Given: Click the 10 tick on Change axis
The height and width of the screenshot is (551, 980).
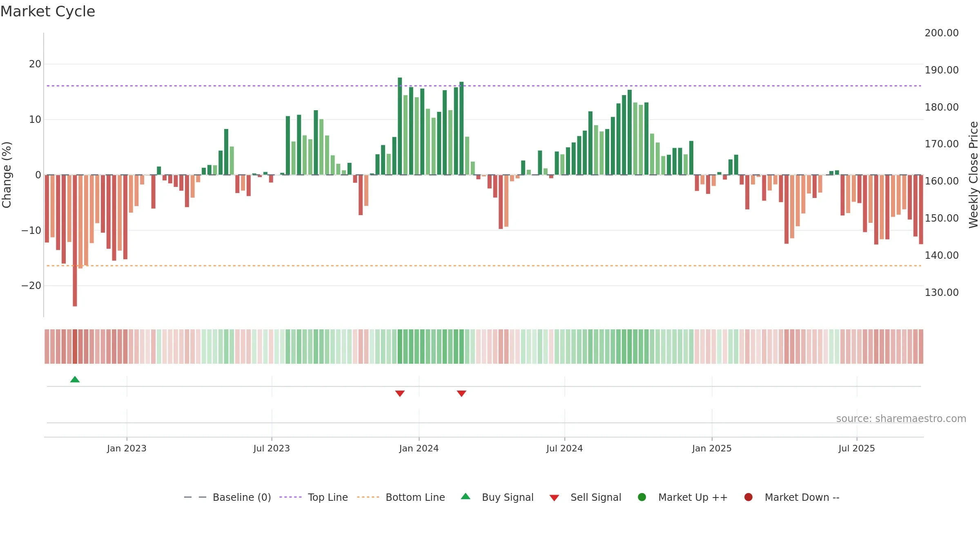Looking at the screenshot, I should pos(35,120).
